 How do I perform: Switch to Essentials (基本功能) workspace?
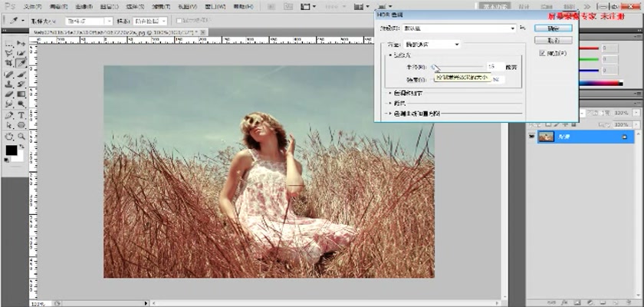[495, 7]
